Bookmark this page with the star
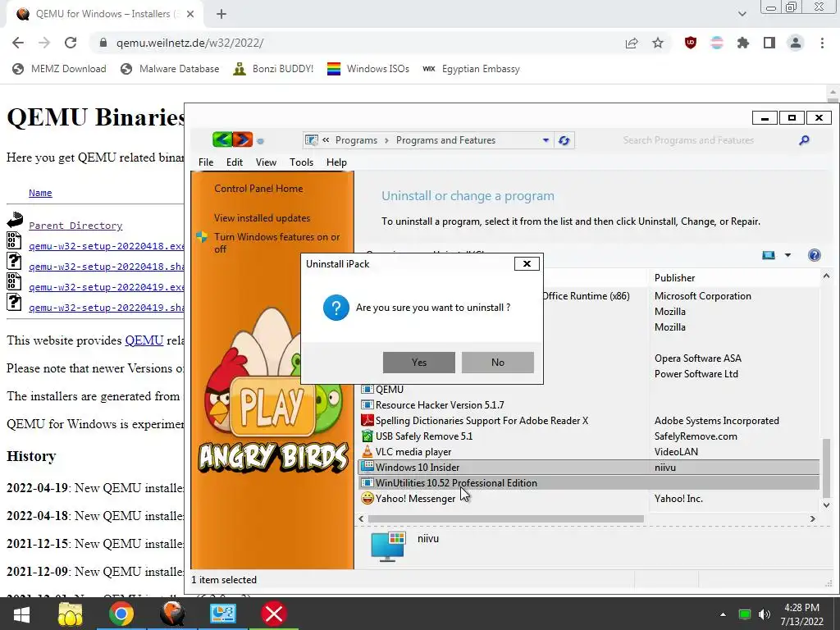Viewport: 840px width, 630px height. tap(658, 43)
